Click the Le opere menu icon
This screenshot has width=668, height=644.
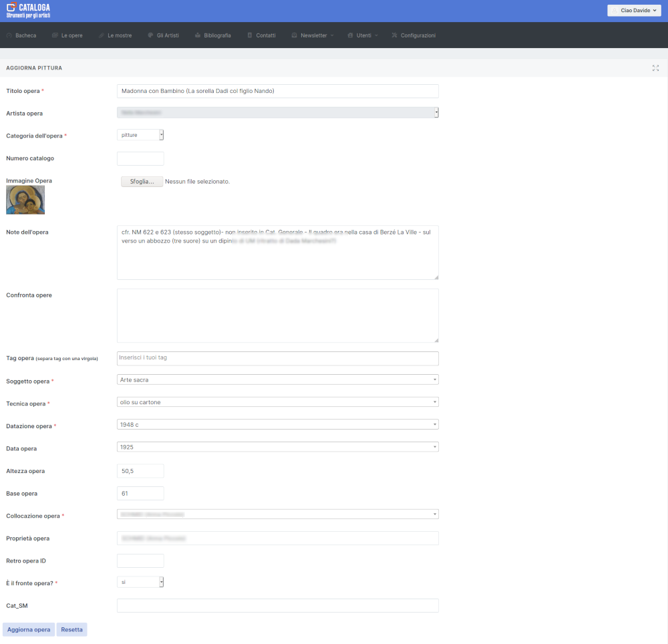[x=55, y=35]
